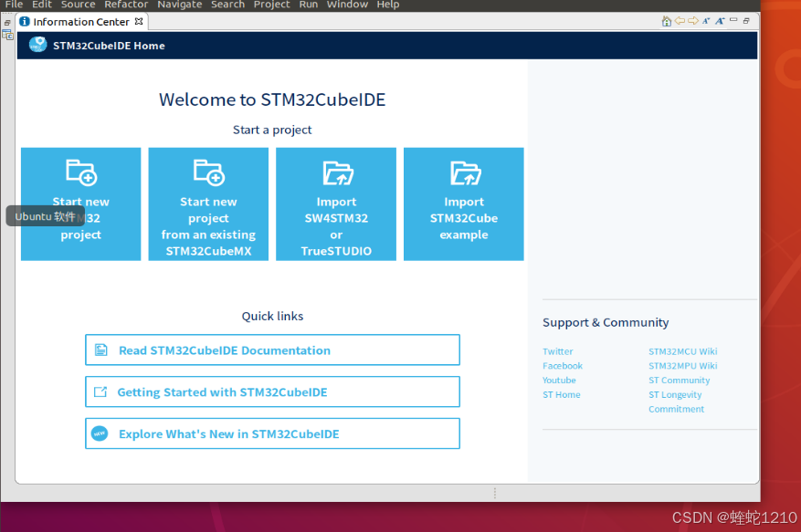801x532 pixels.
Task: Click the document icon beside Read Documentation
Action: [101, 349]
